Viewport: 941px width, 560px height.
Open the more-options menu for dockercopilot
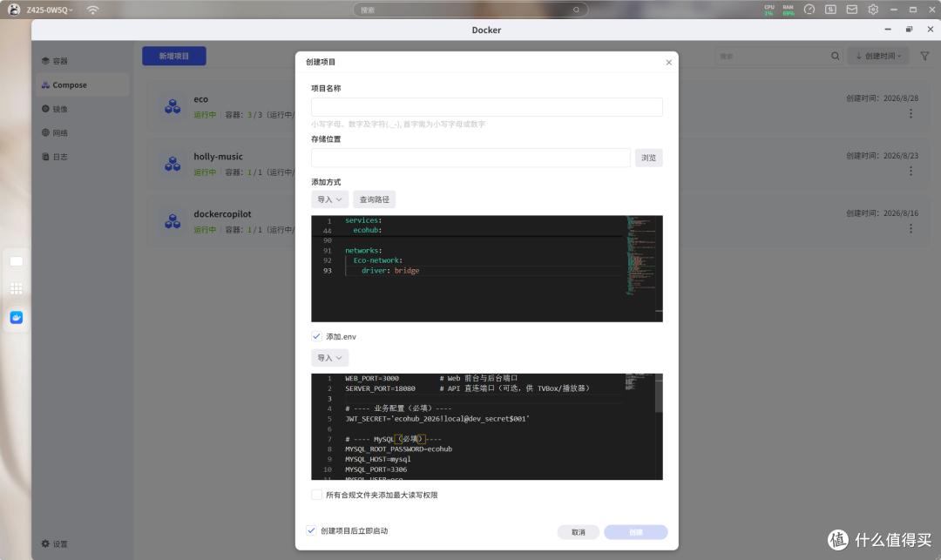911,228
